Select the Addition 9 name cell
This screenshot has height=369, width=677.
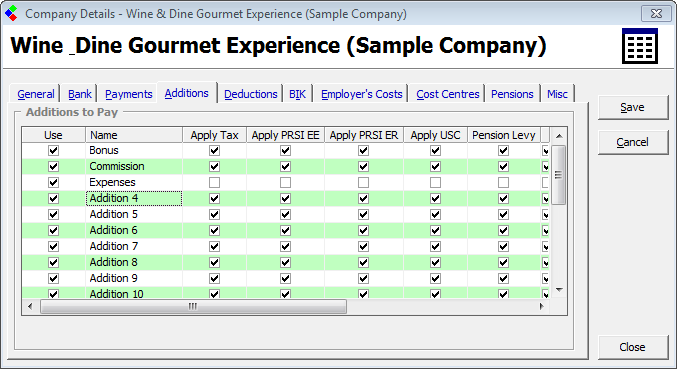134,278
